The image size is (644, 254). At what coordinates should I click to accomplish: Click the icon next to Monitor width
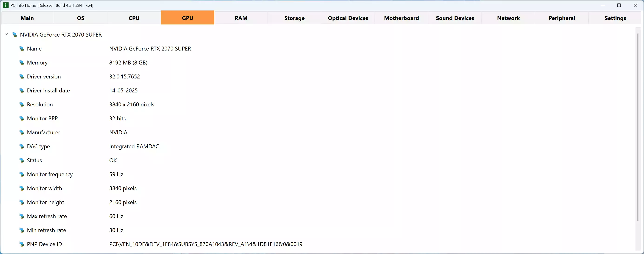click(x=22, y=188)
